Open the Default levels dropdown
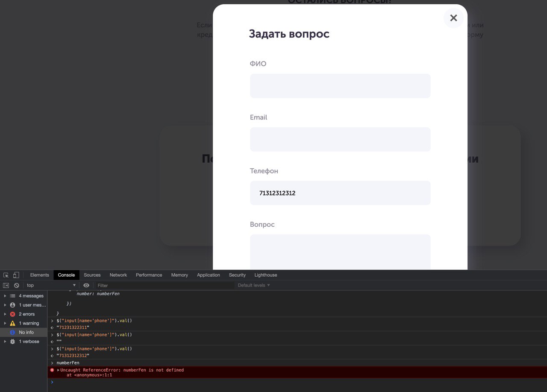Image resolution: width=547 pixels, height=392 pixels. 254,285
